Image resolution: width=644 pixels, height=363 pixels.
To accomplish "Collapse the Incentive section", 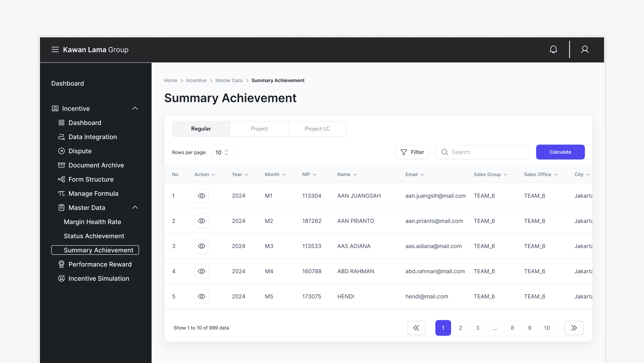I will point(135,108).
